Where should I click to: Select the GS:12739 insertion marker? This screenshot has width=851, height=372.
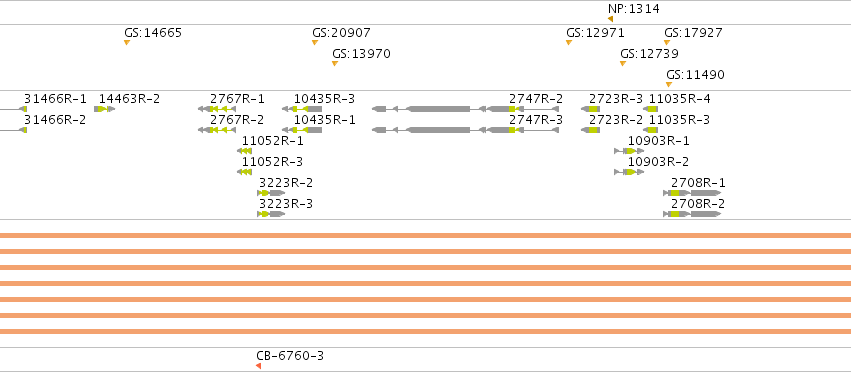tap(623, 64)
